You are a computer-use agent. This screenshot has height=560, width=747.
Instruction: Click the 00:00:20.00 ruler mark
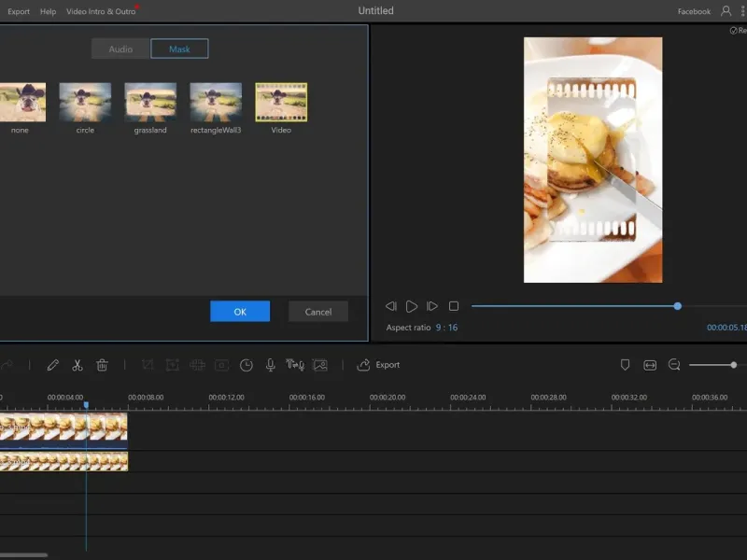388,398
